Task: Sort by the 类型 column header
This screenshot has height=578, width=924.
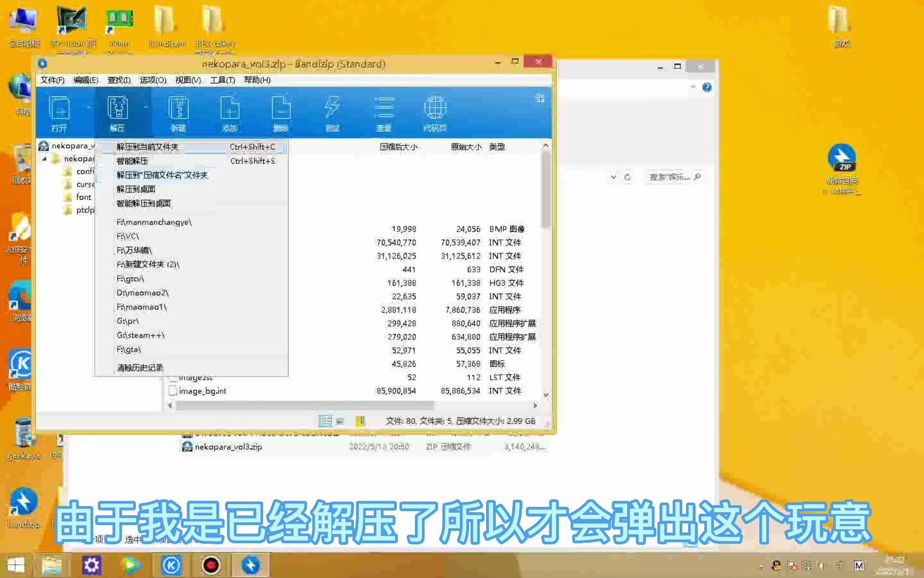Action: pyautogui.click(x=497, y=147)
